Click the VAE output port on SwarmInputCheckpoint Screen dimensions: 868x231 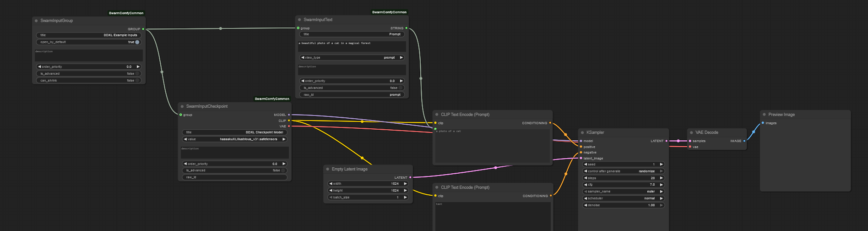coord(289,126)
